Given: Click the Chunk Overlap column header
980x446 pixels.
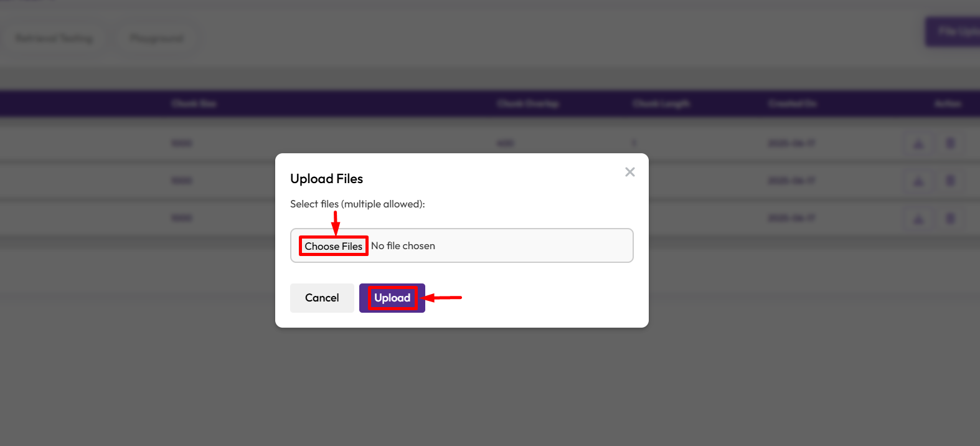Looking at the screenshot, I should click(x=528, y=103).
